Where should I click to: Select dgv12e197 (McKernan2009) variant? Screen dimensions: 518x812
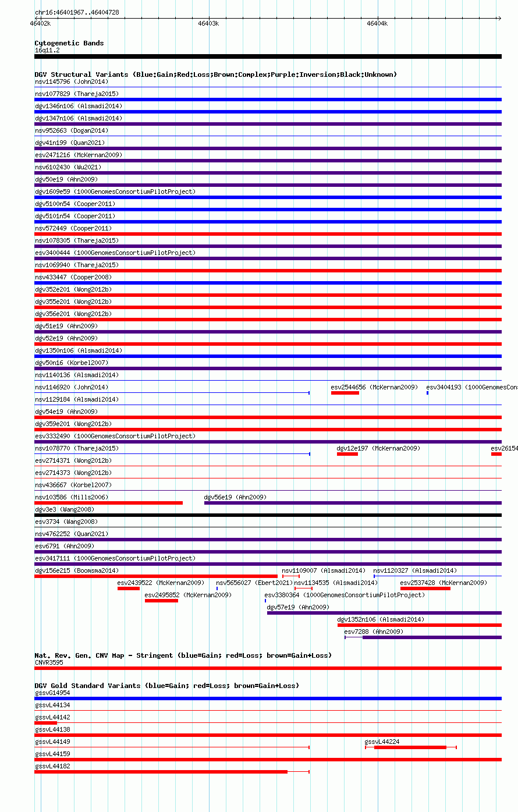pos(347,454)
